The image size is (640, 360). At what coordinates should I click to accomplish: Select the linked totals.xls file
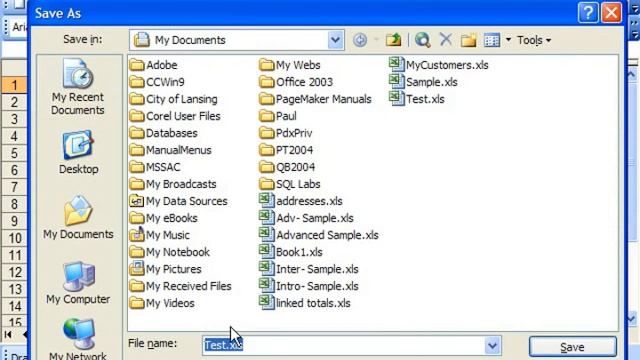coord(305,303)
